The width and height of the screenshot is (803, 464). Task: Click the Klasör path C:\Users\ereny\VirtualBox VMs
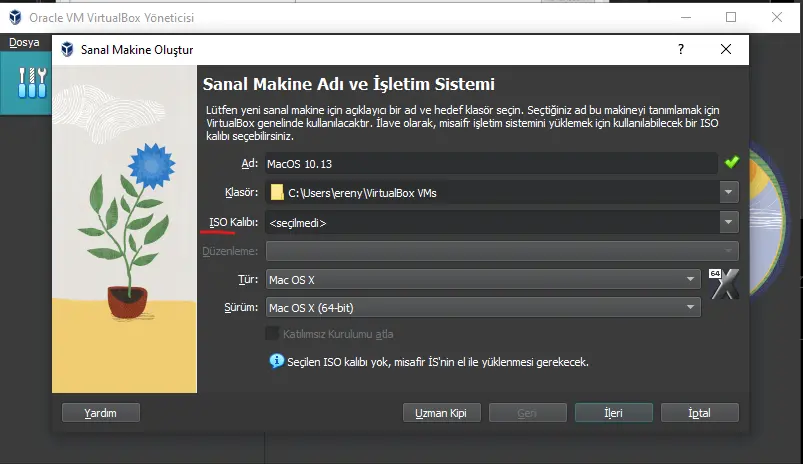point(362,193)
